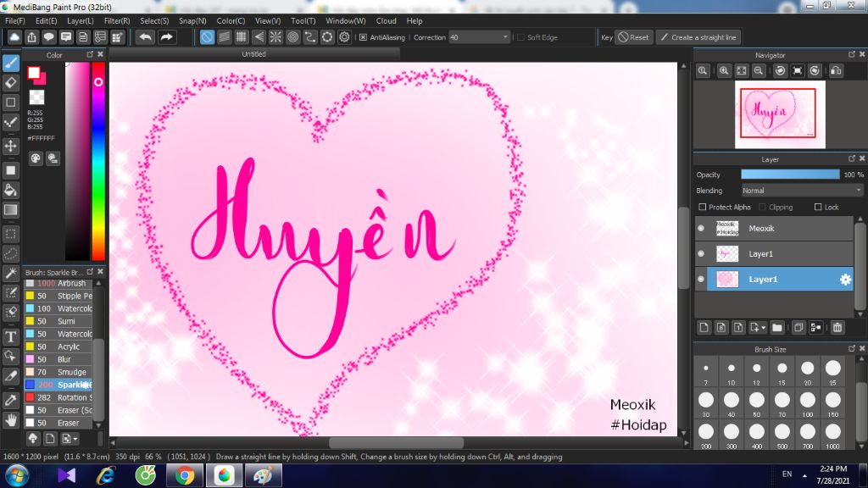Click the cloud home icon in toolbar
Image resolution: width=868 pixels, height=488 pixels.
[14, 37]
